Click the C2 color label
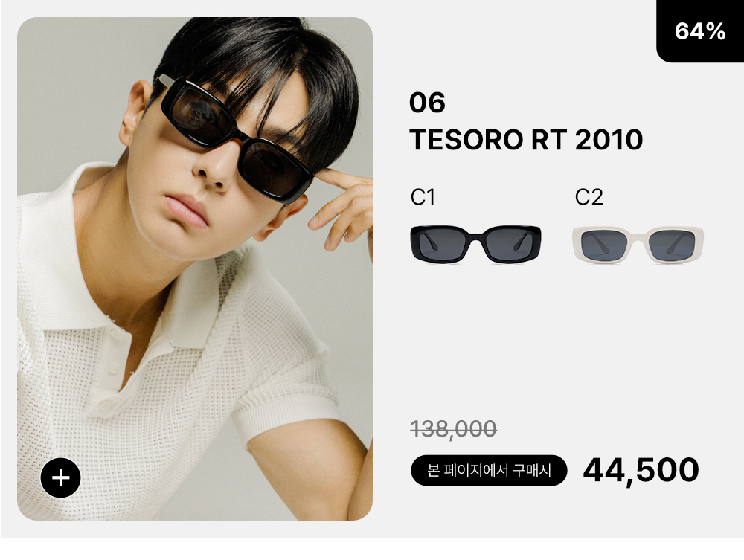The height and width of the screenshot is (560, 744). [589, 197]
